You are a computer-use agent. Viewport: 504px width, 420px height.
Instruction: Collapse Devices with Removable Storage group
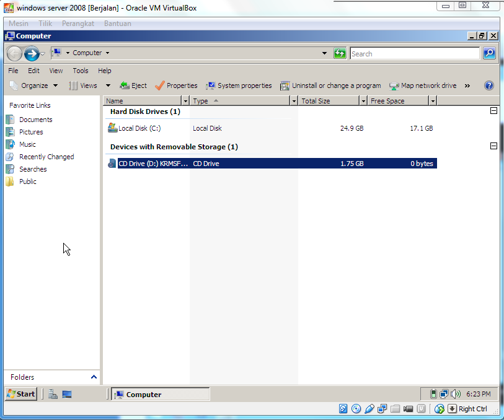point(493,146)
